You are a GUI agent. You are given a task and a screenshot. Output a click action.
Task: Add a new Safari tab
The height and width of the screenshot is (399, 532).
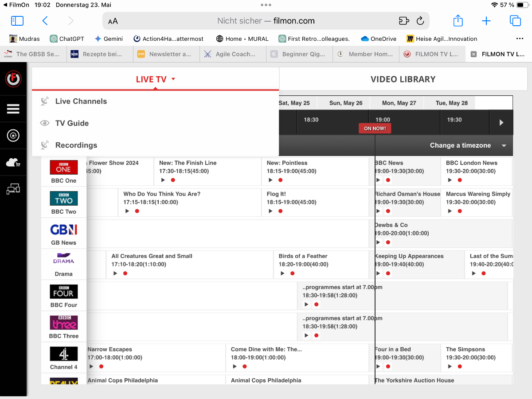(486, 21)
